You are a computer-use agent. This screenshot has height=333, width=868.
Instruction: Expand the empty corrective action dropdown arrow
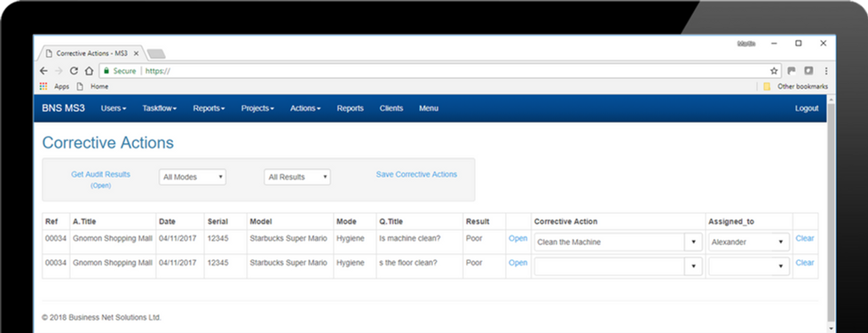[x=694, y=266]
